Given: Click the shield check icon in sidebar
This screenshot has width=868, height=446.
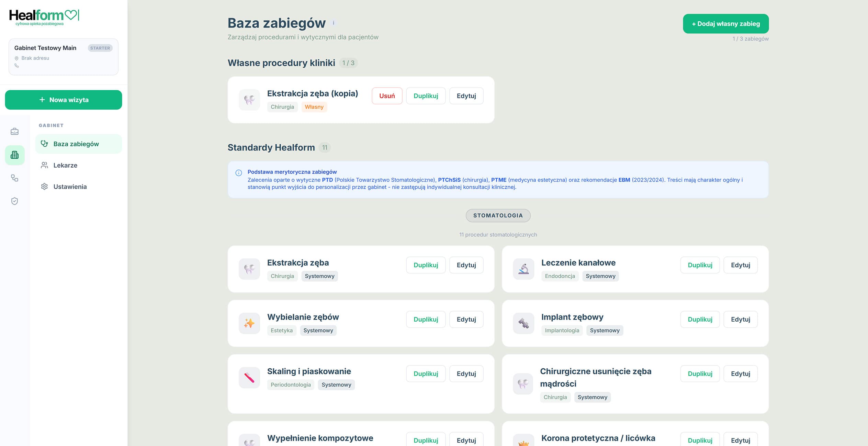Looking at the screenshot, I should pyautogui.click(x=14, y=201).
